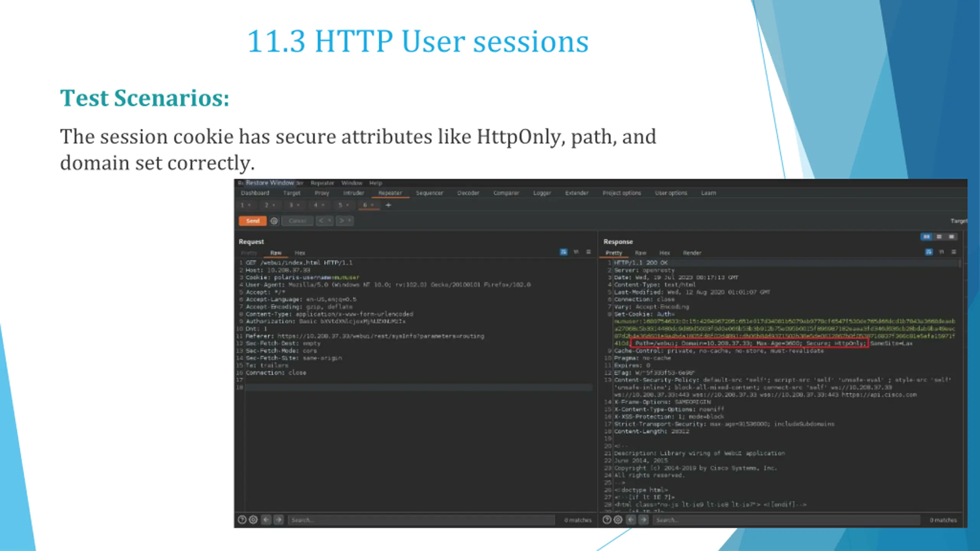Open request panel hamburger menu
The image size is (980, 551).
pos(588,252)
